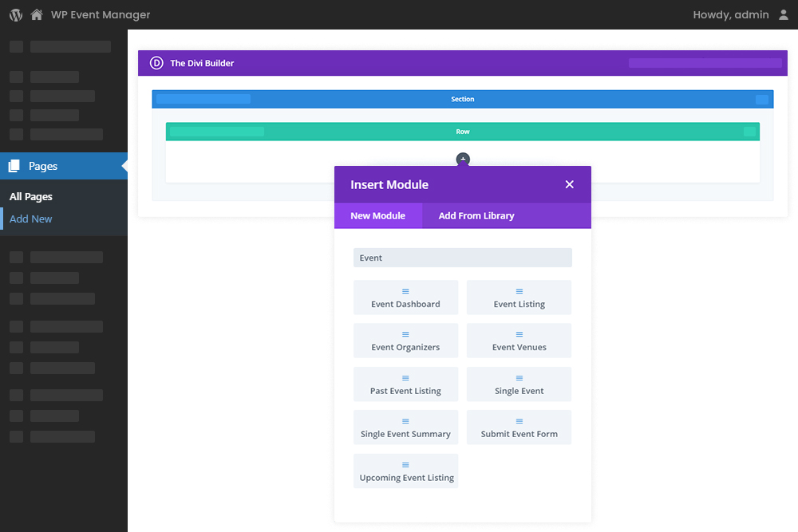Open the All Pages link
Image resolution: width=798 pixels, height=532 pixels.
(x=30, y=196)
